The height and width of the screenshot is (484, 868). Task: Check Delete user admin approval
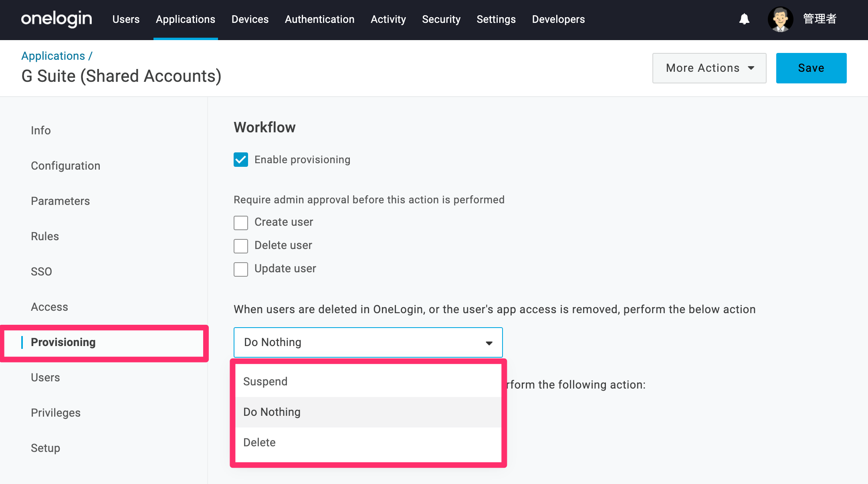pyautogui.click(x=241, y=246)
